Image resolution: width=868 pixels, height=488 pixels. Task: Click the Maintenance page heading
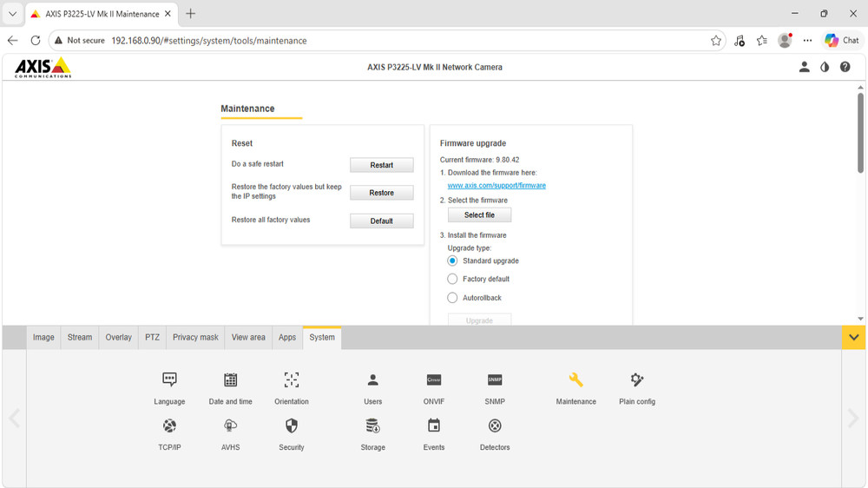pyautogui.click(x=247, y=109)
